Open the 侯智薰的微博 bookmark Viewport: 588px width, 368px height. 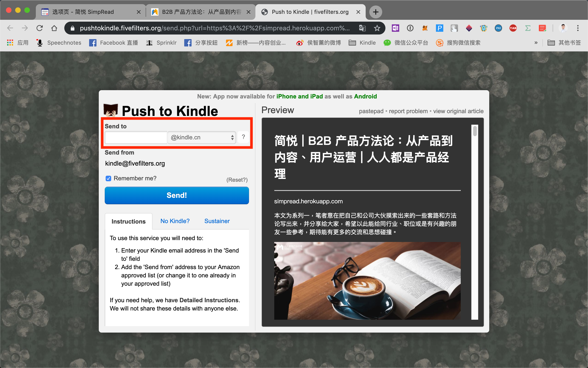point(319,43)
